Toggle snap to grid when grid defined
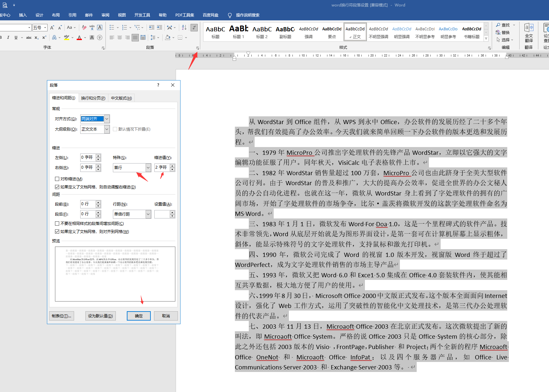549x392 pixels. click(57, 231)
